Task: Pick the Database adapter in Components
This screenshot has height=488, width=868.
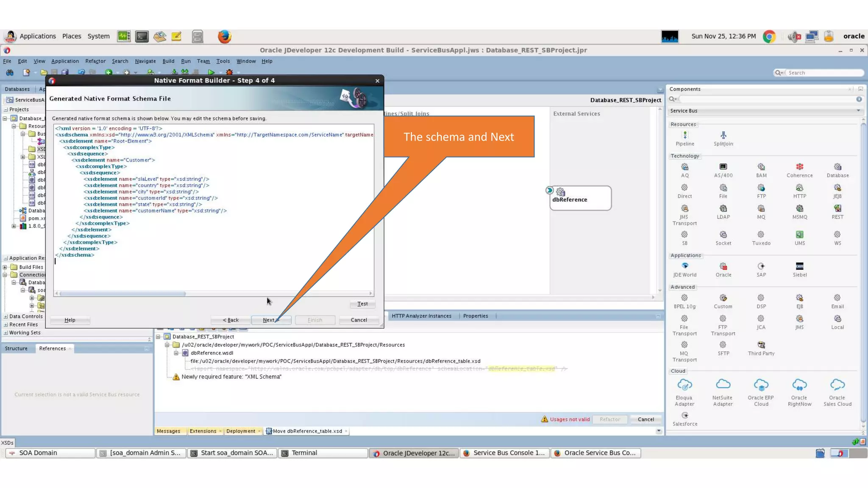Action: tap(837, 167)
